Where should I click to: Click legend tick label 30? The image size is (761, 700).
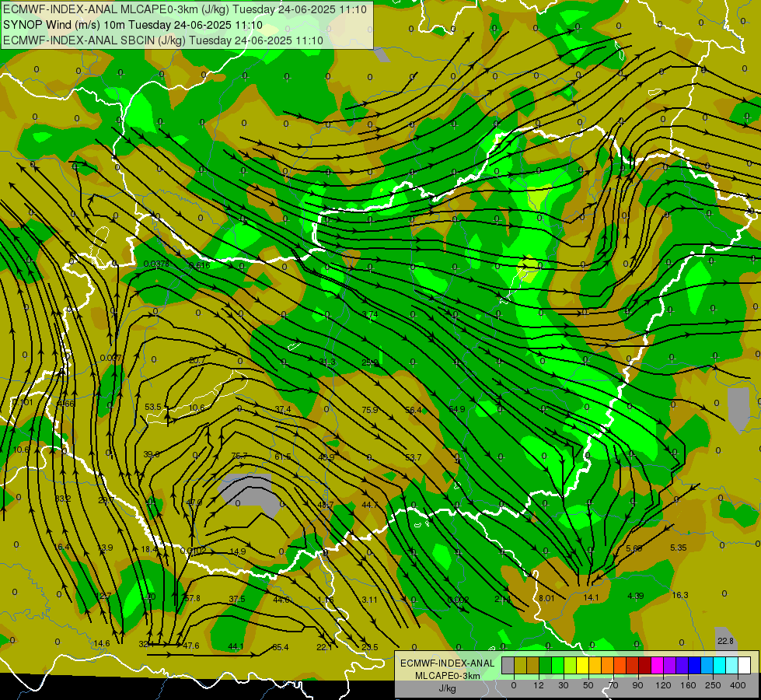pos(563,685)
